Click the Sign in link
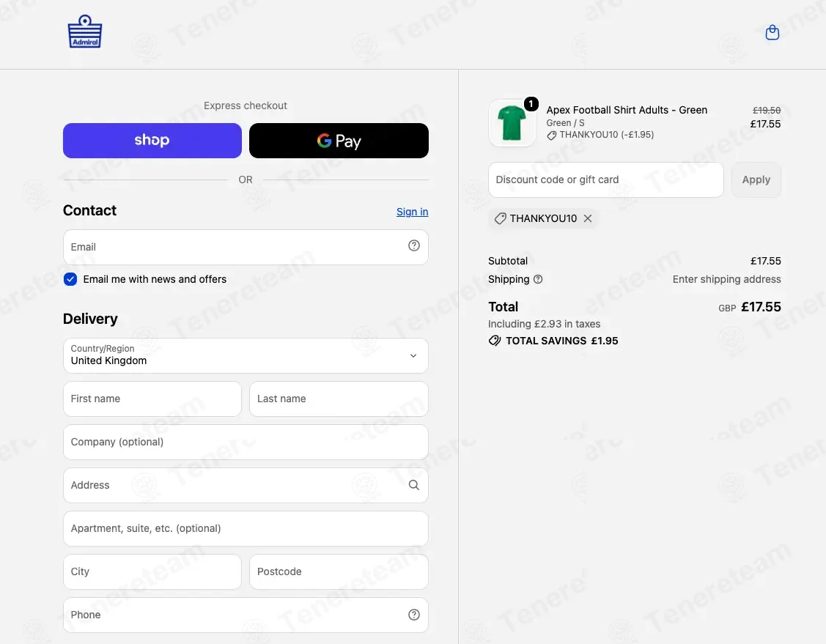826x644 pixels. tap(412, 212)
